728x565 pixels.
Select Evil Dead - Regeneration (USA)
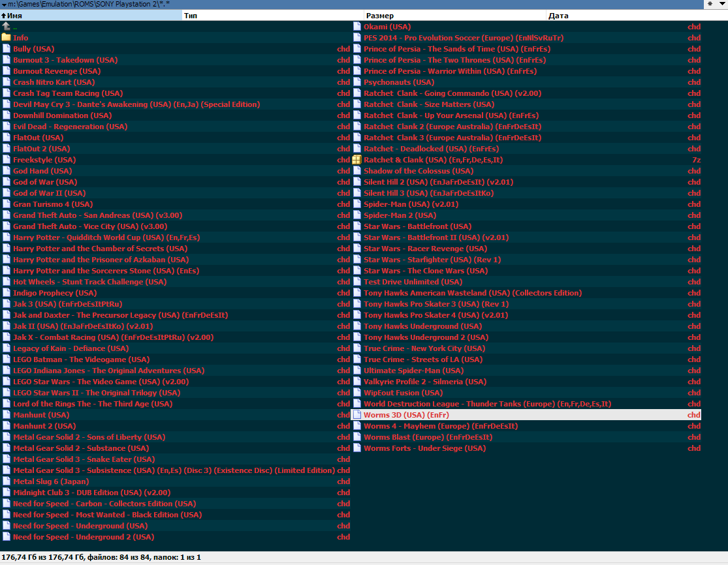pyautogui.click(x=70, y=127)
